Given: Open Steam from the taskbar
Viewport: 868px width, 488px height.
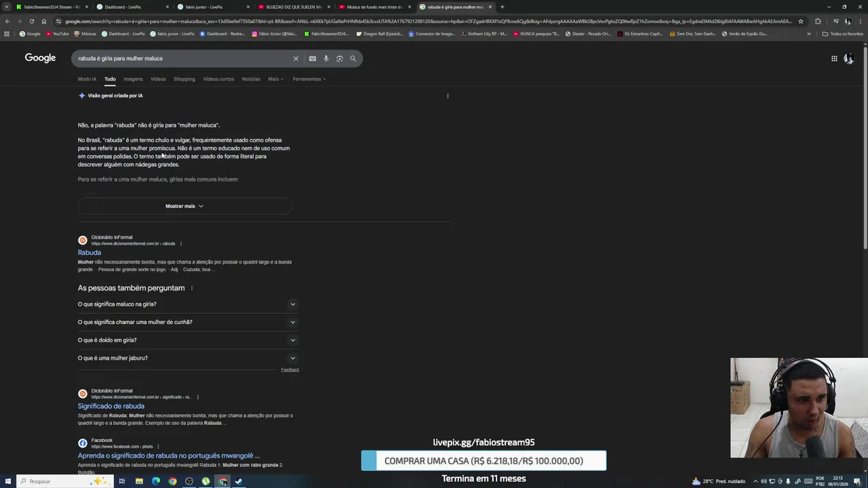Looking at the screenshot, I should pyautogui.click(x=239, y=481).
